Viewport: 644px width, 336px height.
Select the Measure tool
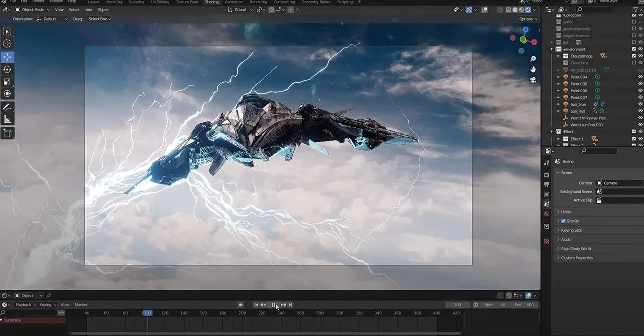(x=7, y=119)
